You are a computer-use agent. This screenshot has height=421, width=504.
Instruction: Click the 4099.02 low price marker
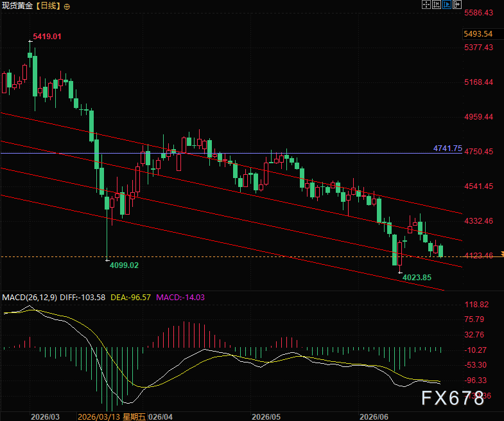coord(124,265)
